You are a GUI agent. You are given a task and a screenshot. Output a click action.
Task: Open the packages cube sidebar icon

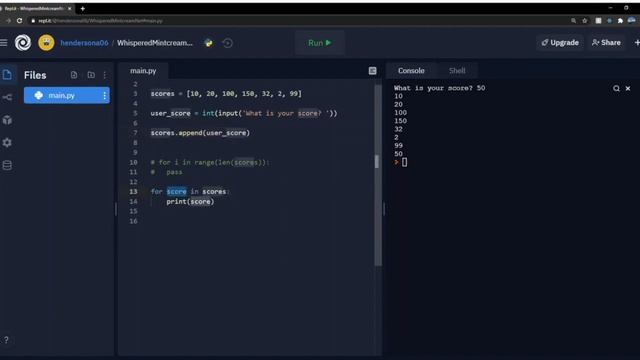pos(7,120)
